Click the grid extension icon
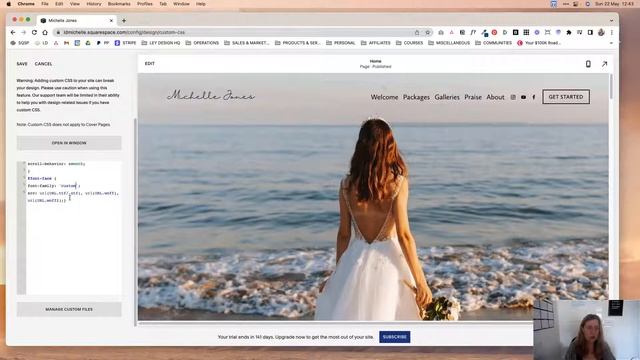640x360 pixels. click(x=526, y=32)
